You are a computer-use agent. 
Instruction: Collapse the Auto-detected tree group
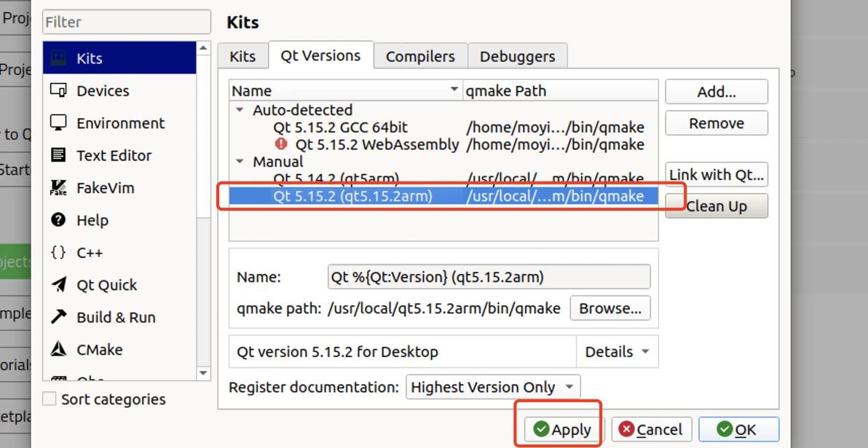240,110
